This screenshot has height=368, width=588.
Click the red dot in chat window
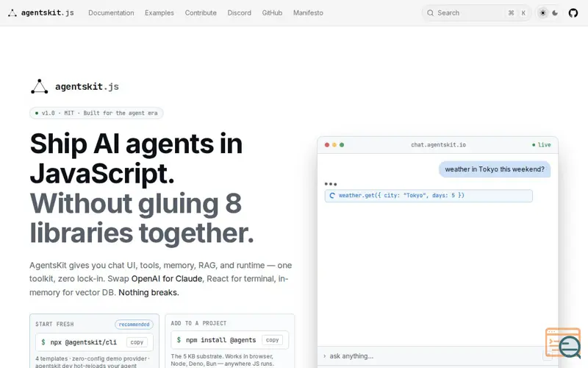(x=327, y=145)
